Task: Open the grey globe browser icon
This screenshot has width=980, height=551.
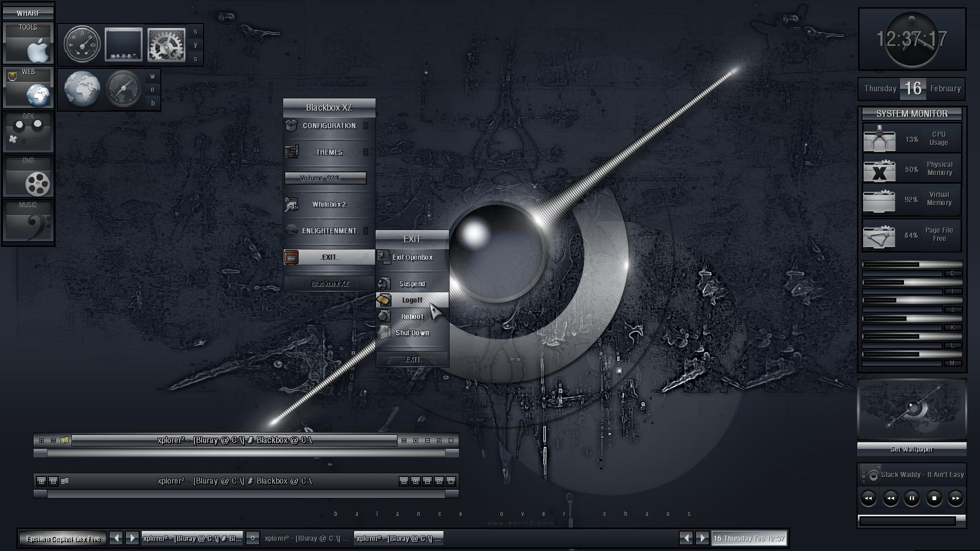Action: (82, 89)
